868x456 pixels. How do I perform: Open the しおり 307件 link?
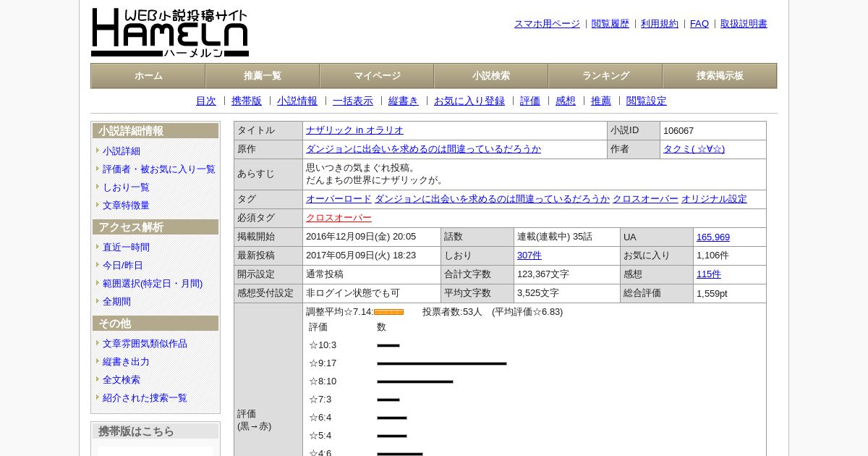(529, 256)
